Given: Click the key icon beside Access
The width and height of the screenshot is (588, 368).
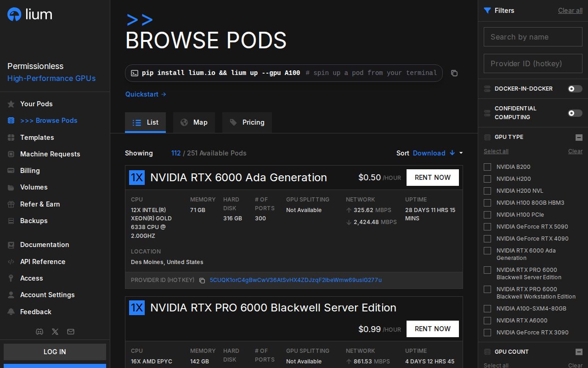Looking at the screenshot, I should (11, 278).
